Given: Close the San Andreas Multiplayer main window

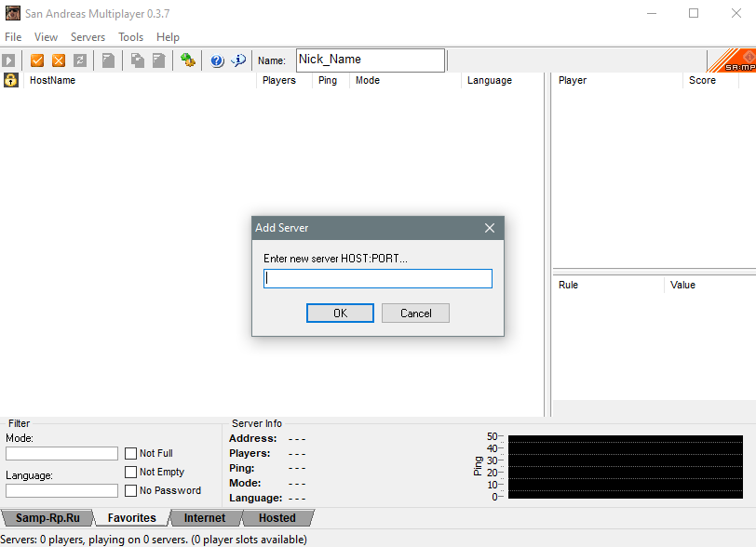Looking at the screenshot, I should click(x=736, y=13).
